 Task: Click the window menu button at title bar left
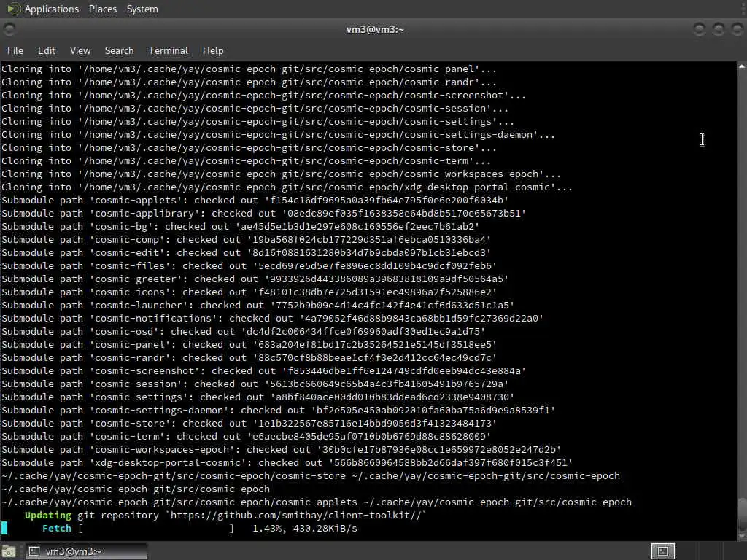(9, 29)
